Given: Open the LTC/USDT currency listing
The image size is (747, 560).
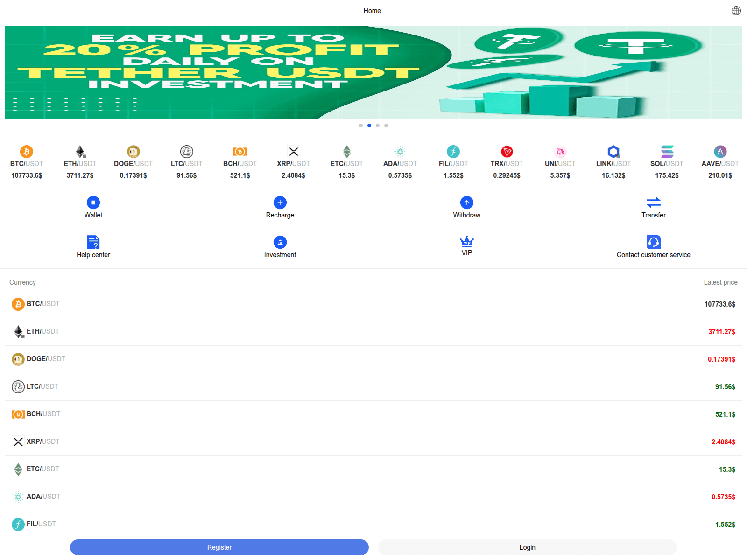Looking at the screenshot, I should pyautogui.click(x=373, y=386).
